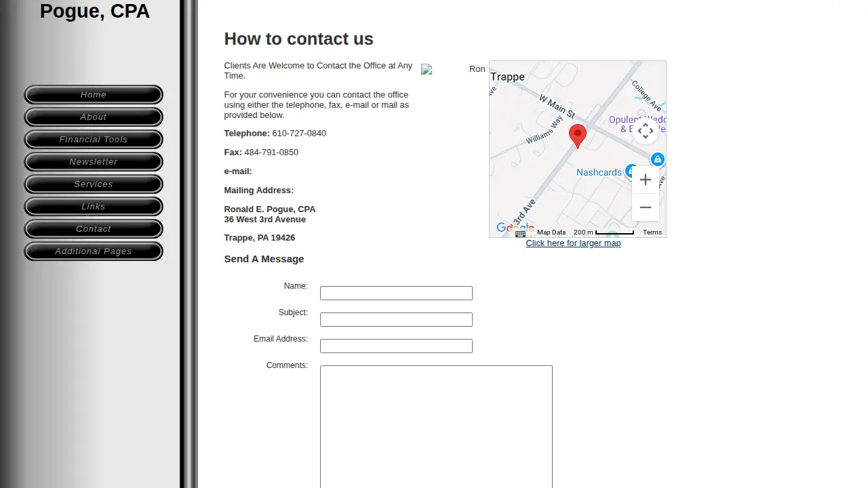Open map camera controls arrows button

(x=646, y=130)
